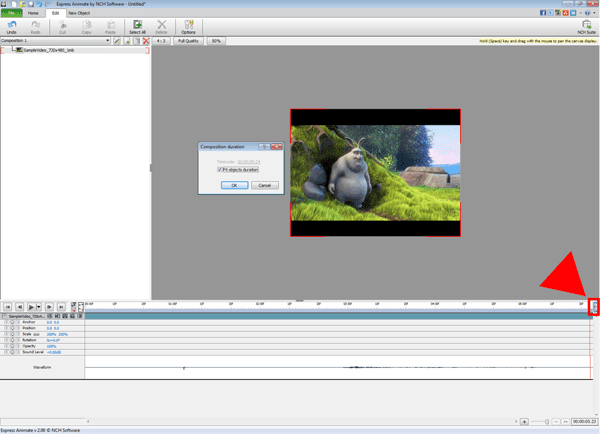Click the composition duration marker icon at timeline end
Viewport: 600px width, 434px height.
(x=594, y=307)
